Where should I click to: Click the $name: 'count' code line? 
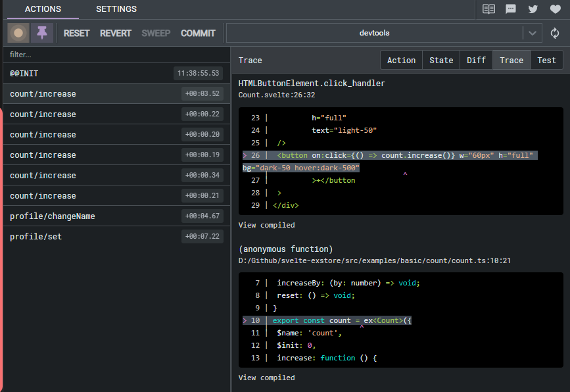click(309, 333)
